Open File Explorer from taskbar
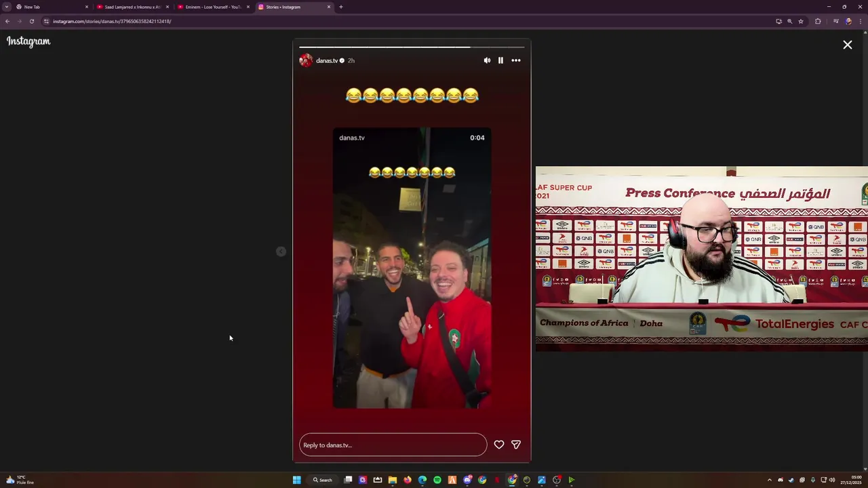This screenshot has width=868, height=488. pos(393,480)
